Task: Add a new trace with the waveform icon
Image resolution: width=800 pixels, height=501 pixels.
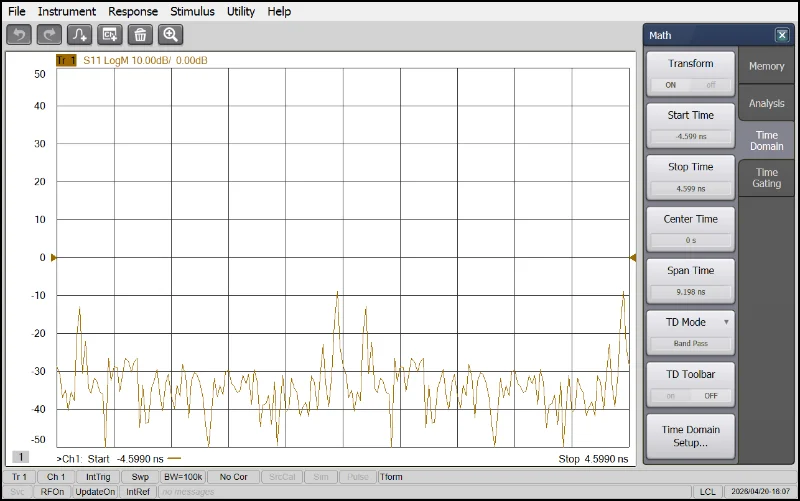Action: click(80, 35)
